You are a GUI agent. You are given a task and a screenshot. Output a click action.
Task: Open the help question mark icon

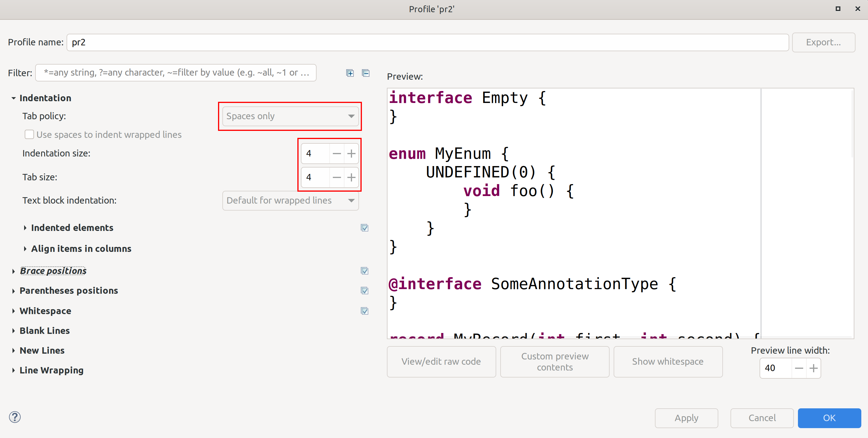(15, 417)
